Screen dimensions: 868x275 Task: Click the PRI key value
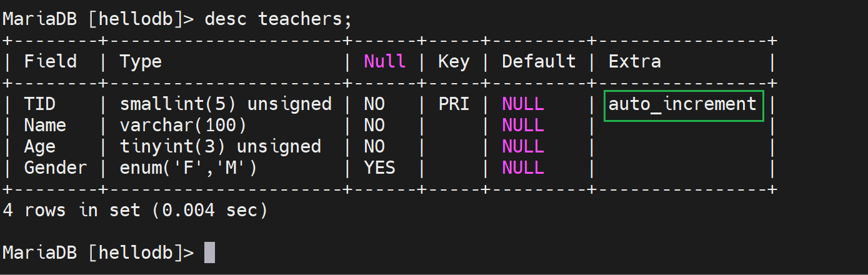pyautogui.click(x=454, y=104)
